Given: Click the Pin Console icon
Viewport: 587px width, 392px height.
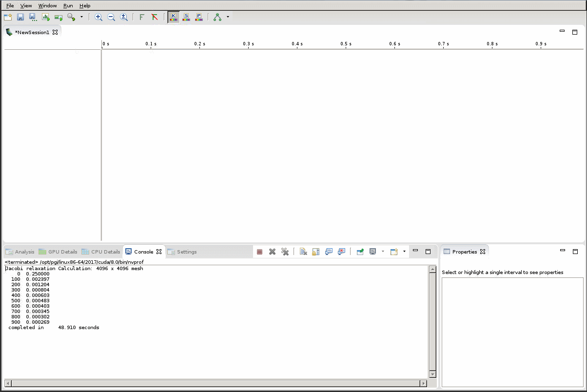Looking at the screenshot, I should (360, 252).
